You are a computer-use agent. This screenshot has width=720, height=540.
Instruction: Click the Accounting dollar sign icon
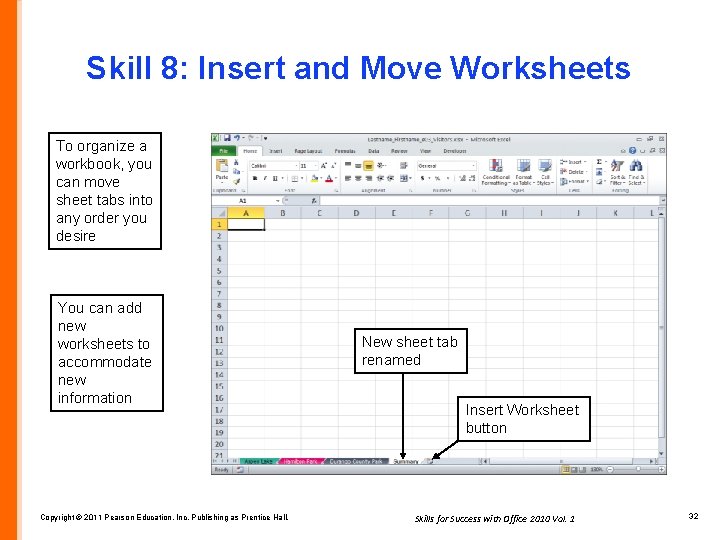(423, 178)
